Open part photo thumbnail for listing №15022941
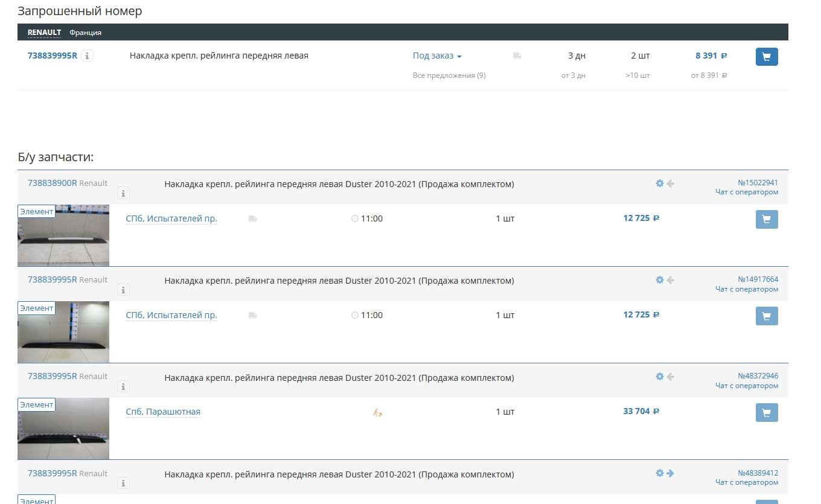821x504 pixels. click(63, 235)
